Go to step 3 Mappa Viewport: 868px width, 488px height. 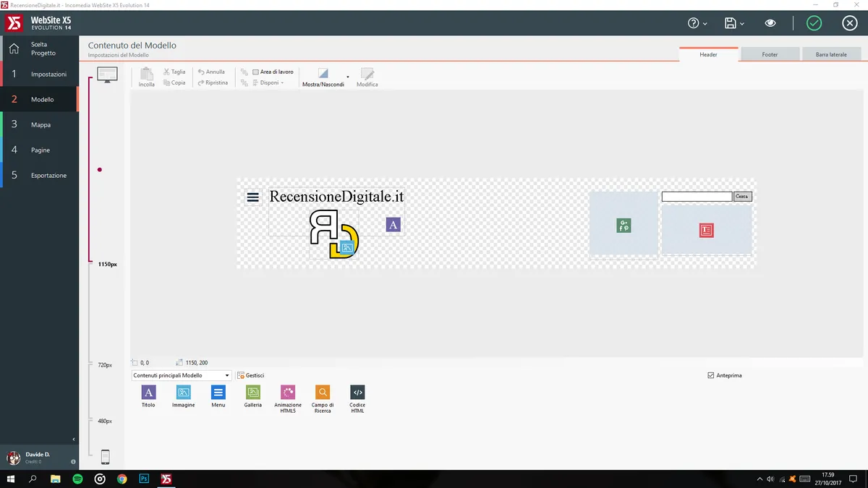40,125
